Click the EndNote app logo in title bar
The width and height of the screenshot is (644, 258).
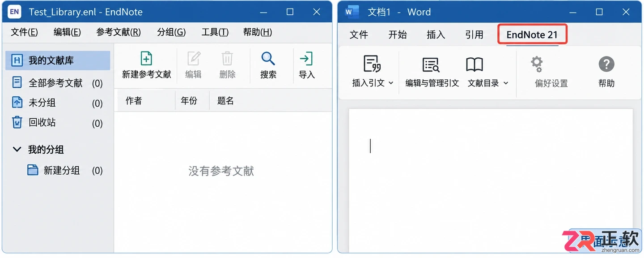pos(14,12)
